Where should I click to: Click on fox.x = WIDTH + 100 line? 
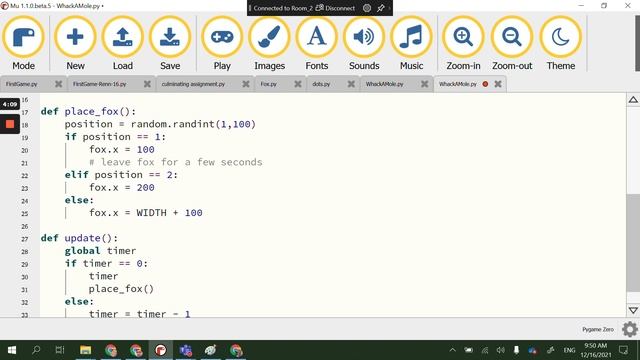tap(146, 213)
